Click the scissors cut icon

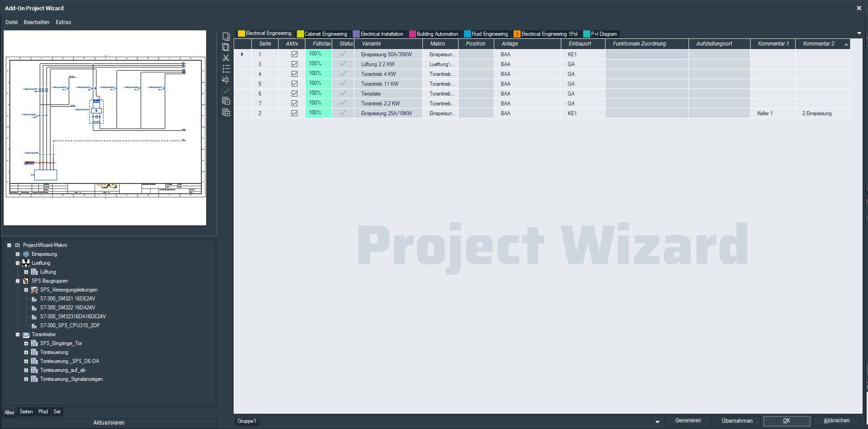click(226, 58)
